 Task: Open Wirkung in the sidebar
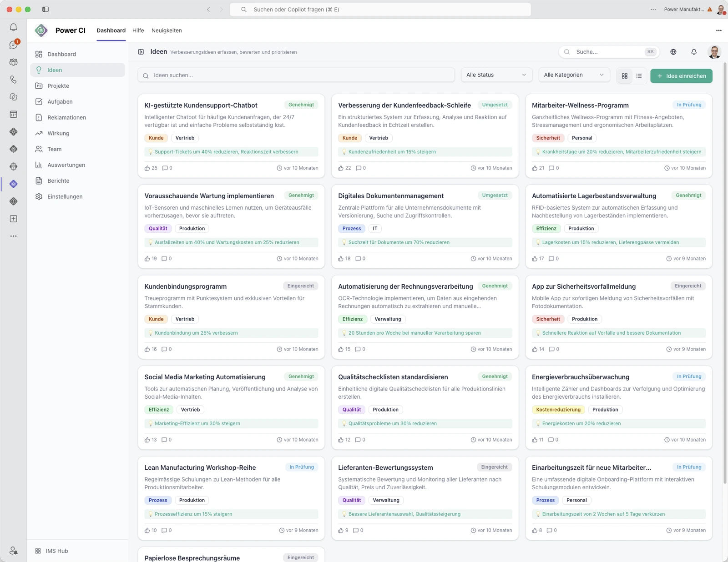point(77,133)
